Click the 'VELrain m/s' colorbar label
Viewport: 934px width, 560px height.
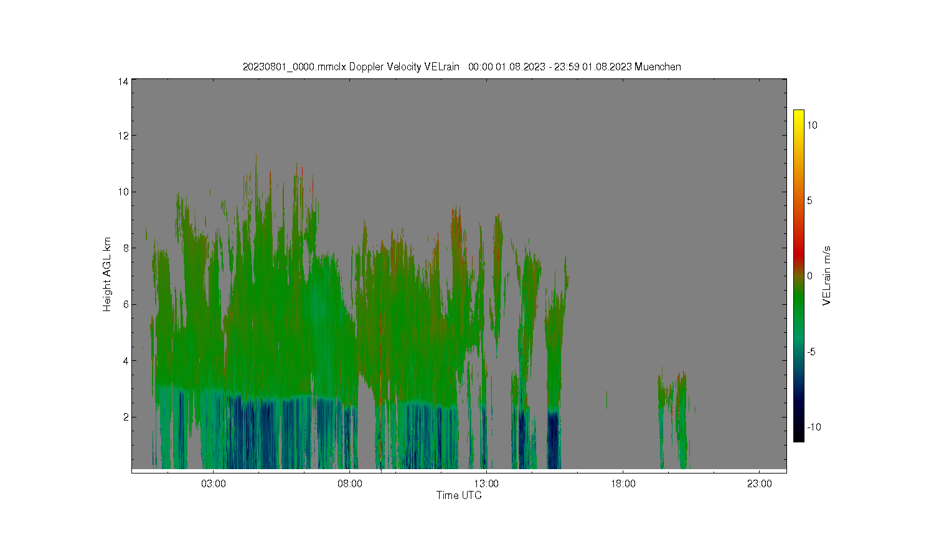[x=827, y=276]
